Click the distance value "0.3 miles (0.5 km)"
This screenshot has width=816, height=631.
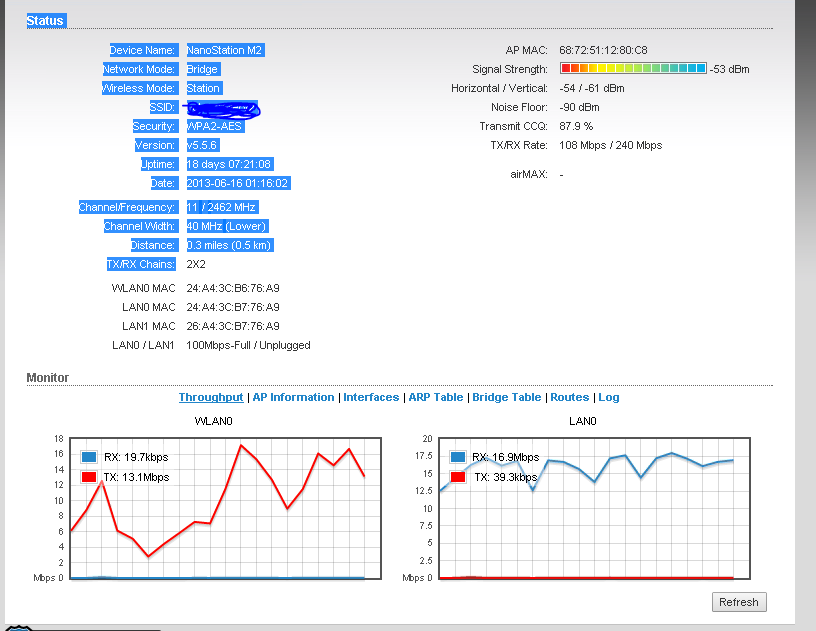click(x=229, y=245)
